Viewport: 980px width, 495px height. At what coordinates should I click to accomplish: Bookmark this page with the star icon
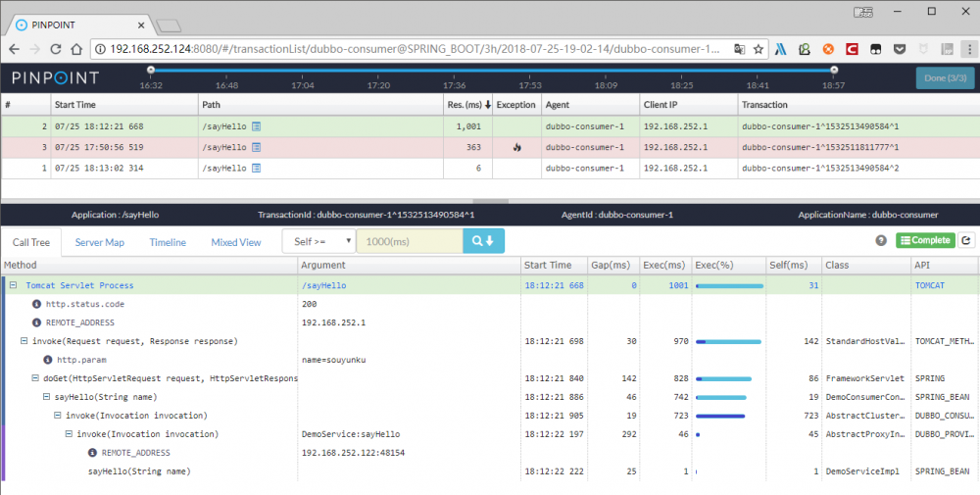point(758,48)
